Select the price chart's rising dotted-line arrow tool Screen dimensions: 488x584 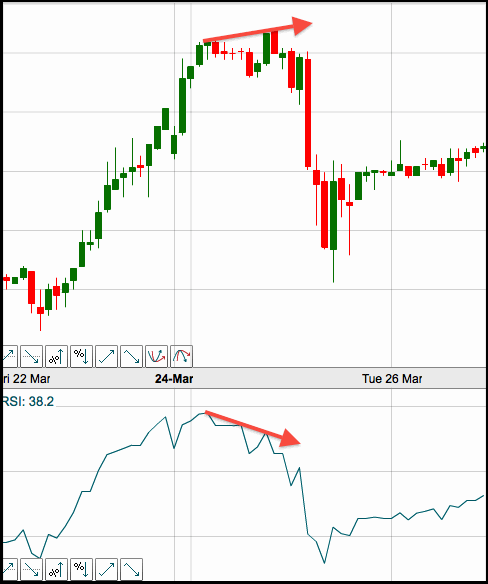pos(10,356)
